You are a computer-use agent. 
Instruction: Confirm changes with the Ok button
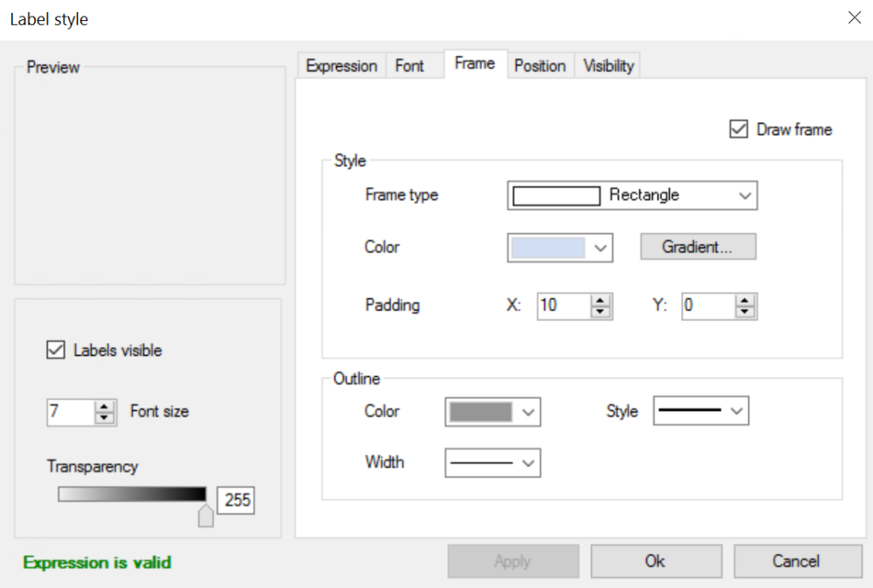[x=656, y=561]
